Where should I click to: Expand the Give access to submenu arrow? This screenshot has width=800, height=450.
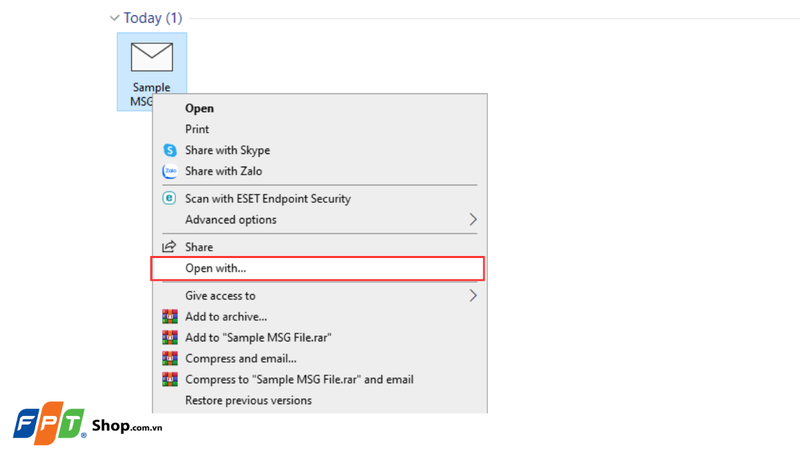click(x=473, y=296)
